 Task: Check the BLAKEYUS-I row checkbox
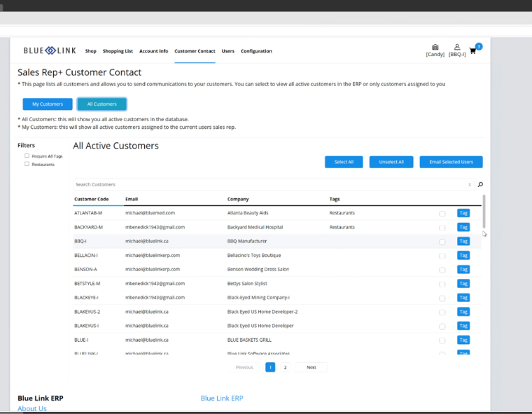coord(442,326)
